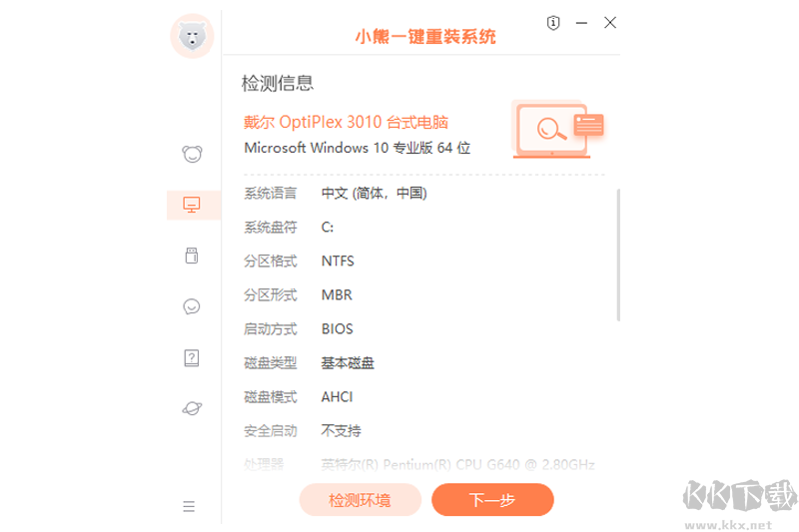Open the hamburger menu at sidebar bottom

click(x=190, y=506)
